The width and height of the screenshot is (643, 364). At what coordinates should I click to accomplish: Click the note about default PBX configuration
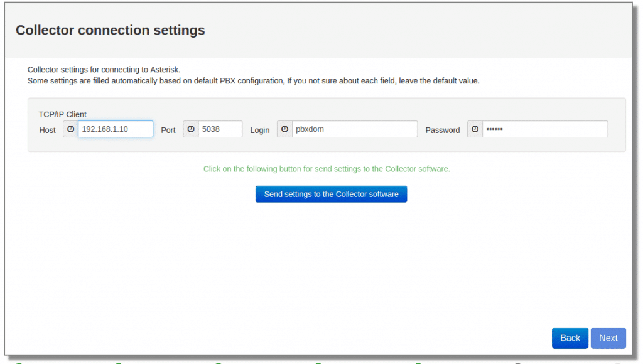point(254,81)
